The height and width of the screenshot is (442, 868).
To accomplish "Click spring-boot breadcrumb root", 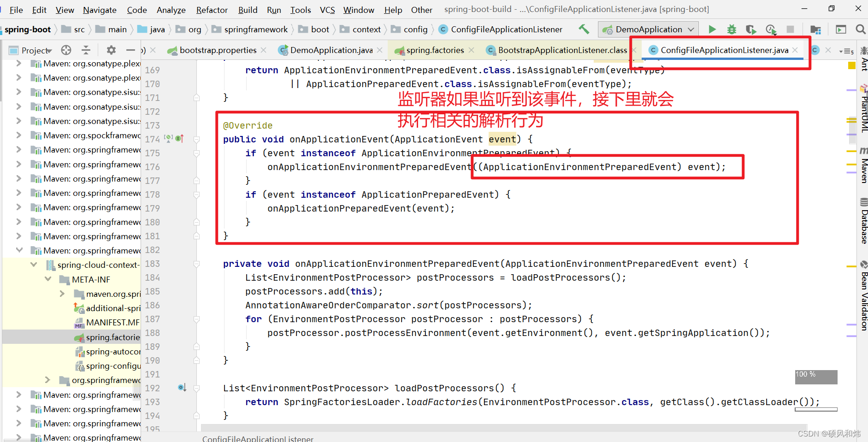I will 28,29.
